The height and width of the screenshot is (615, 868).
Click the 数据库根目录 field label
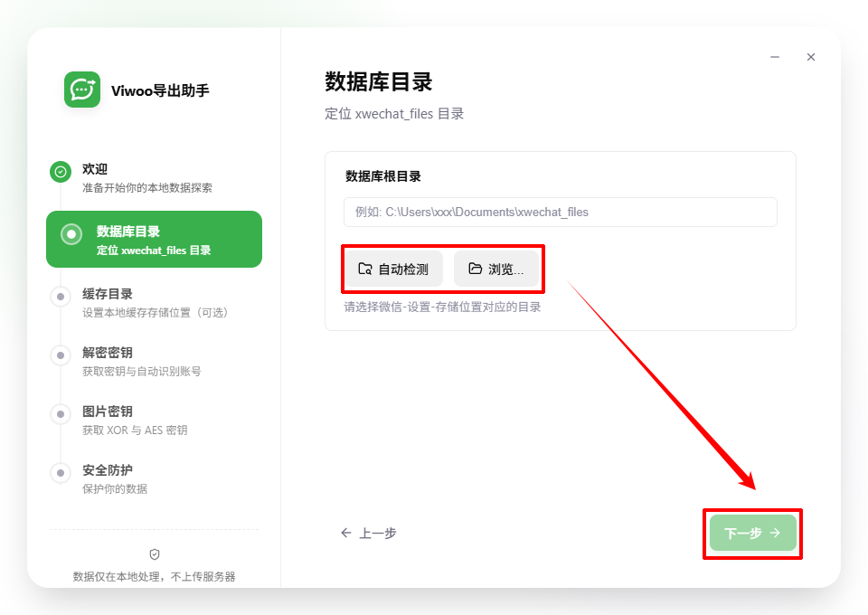383,176
